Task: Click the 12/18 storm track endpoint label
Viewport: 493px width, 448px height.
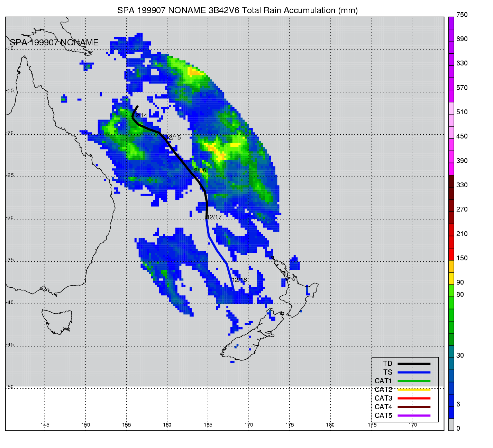Action: coord(239,280)
